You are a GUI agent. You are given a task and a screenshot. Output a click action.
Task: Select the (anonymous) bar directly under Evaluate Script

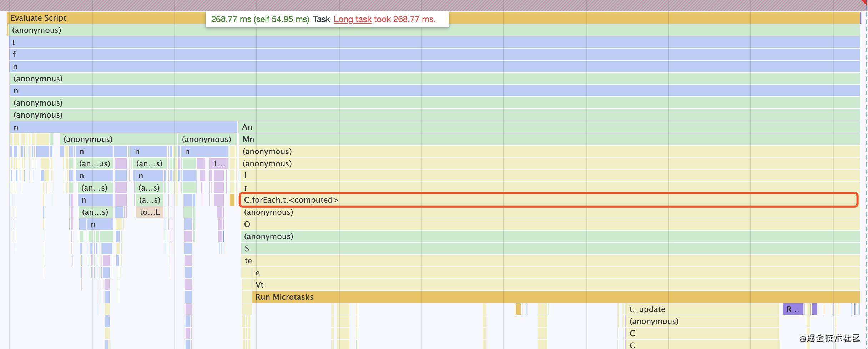click(434, 30)
